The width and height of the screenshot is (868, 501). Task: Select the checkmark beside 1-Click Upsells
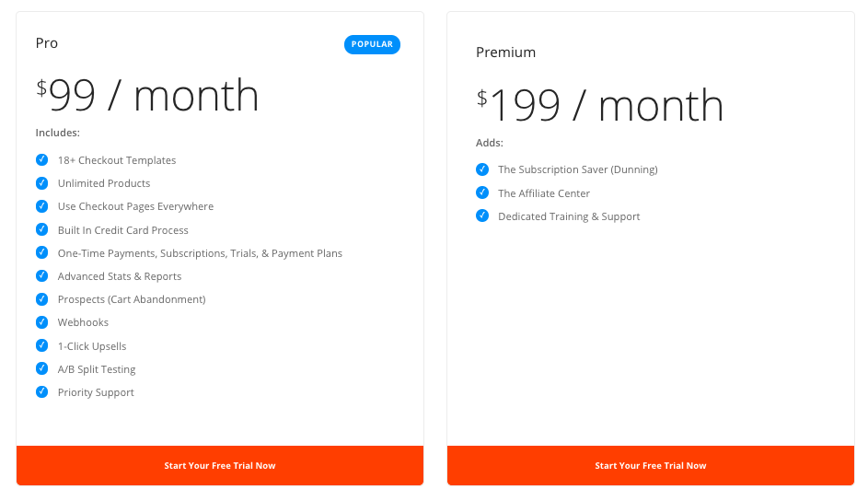click(x=42, y=345)
